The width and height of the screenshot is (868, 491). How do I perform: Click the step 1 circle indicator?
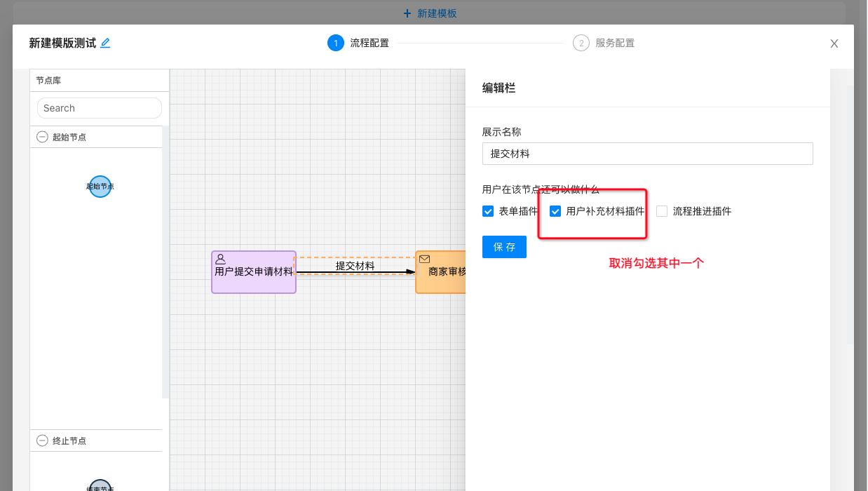pos(335,43)
